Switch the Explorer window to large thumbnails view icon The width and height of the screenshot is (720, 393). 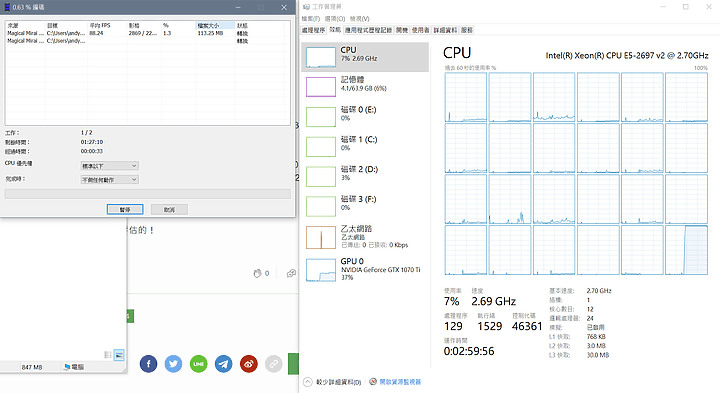[119, 355]
